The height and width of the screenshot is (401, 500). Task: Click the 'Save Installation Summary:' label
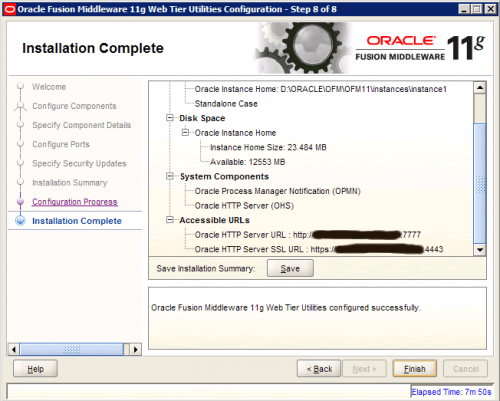click(x=206, y=268)
